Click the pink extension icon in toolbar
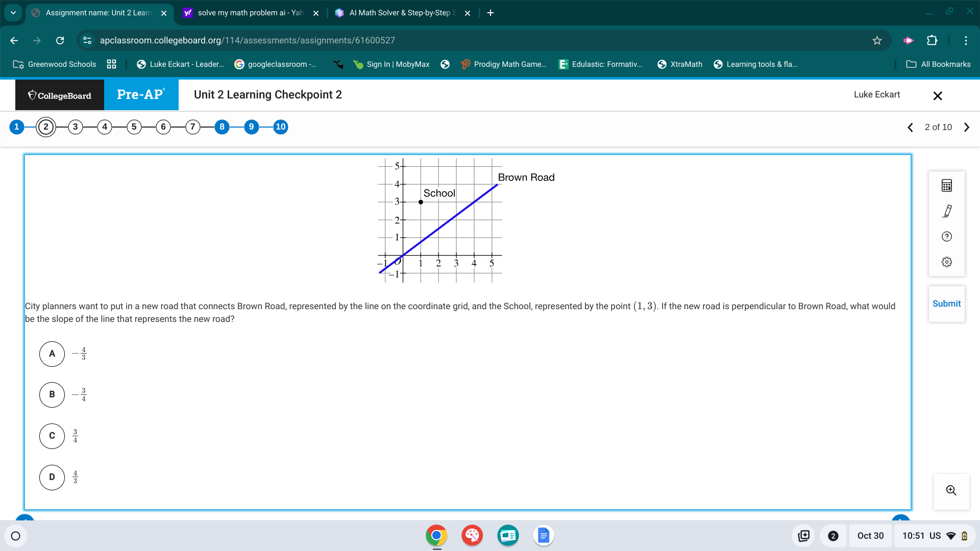The width and height of the screenshot is (980, 551). click(909, 40)
